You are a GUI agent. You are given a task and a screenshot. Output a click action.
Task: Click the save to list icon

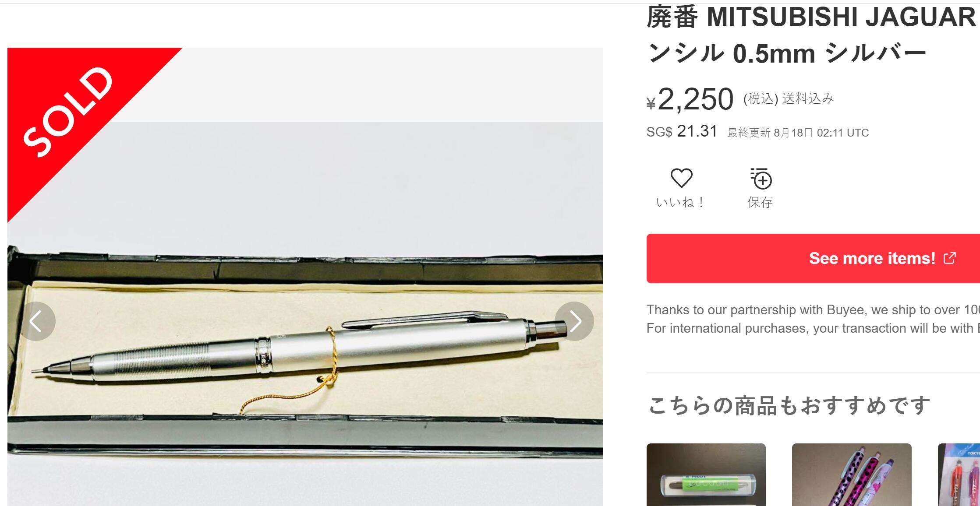pos(761,178)
